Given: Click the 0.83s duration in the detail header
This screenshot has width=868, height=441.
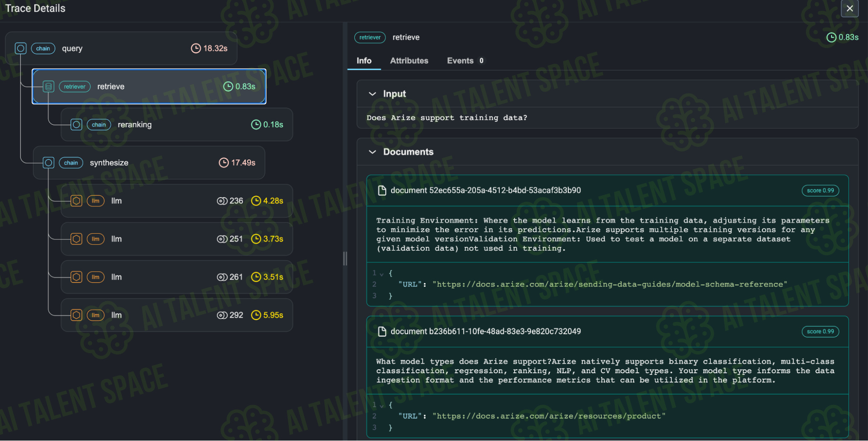Looking at the screenshot, I should 848,37.
